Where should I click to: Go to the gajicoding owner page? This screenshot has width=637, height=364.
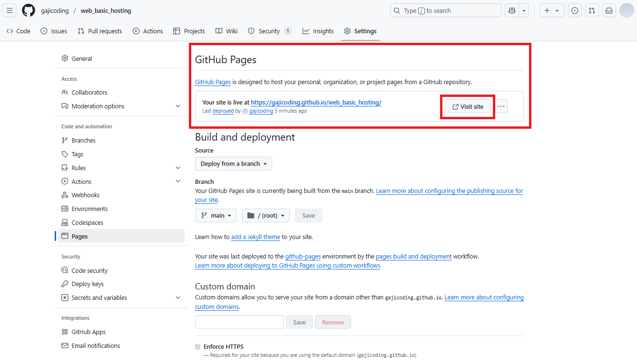tap(55, 10)
